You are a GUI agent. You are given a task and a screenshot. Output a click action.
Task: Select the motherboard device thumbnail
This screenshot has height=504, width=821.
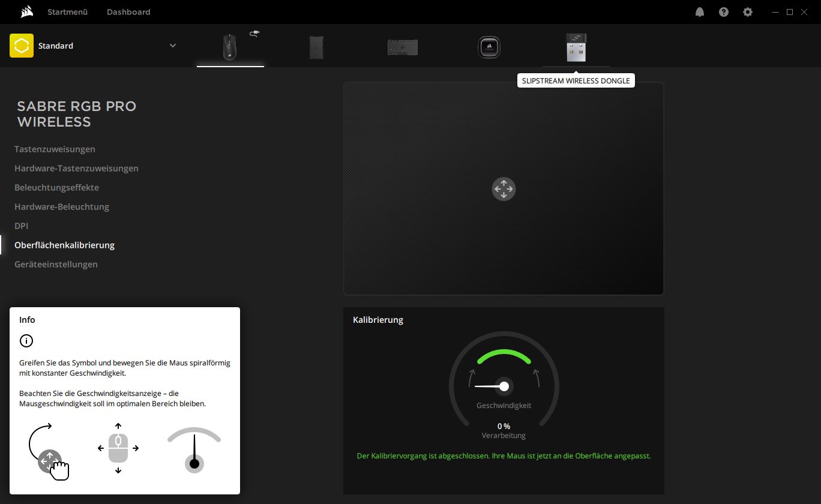coord(403,47)
